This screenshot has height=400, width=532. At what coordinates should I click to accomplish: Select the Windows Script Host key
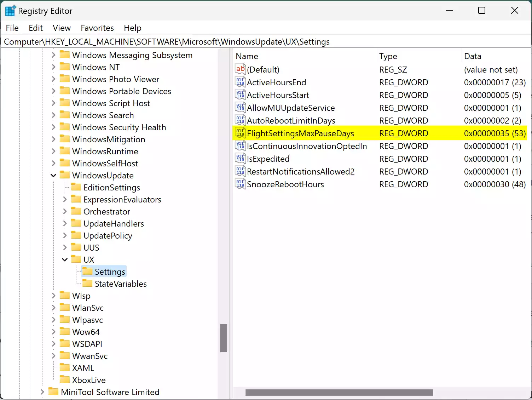(x=111, y=103)
